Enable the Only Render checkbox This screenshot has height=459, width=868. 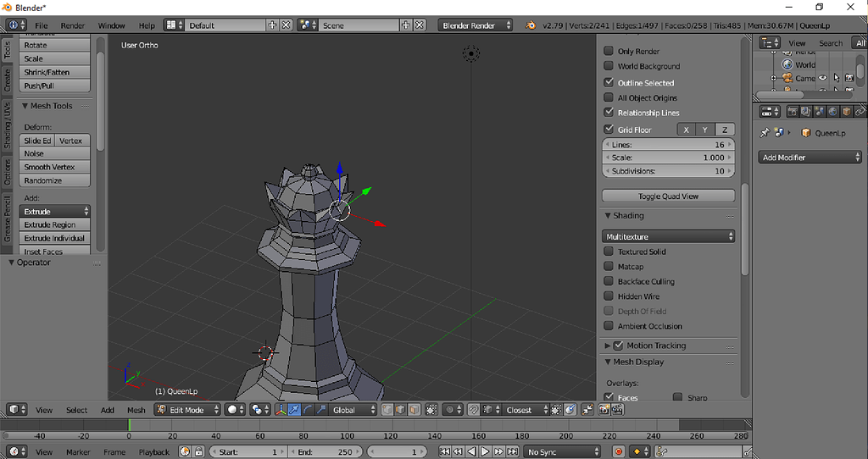[609, 52]
